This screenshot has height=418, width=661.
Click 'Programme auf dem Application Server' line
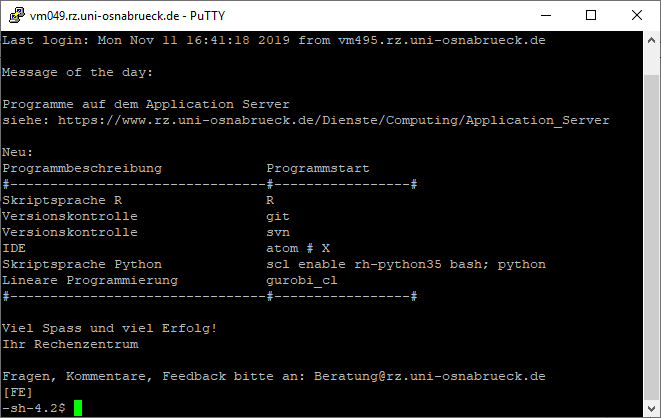[146, 104]
